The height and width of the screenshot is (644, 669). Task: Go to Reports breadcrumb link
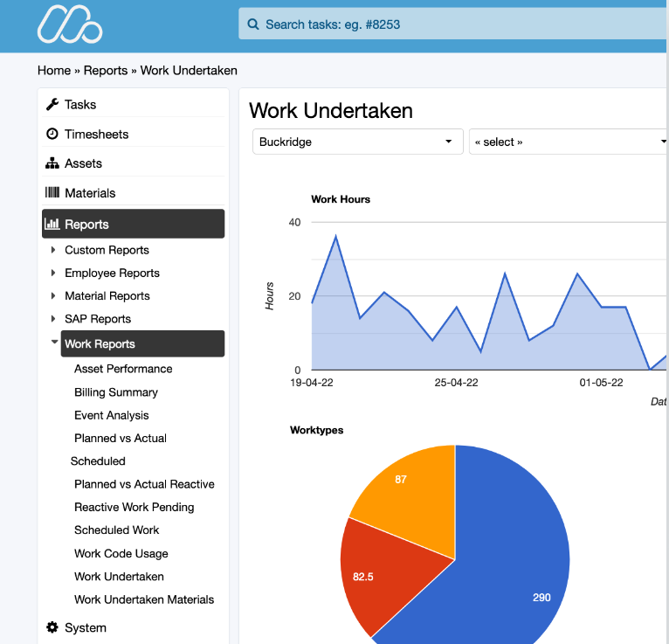point(106,71)
